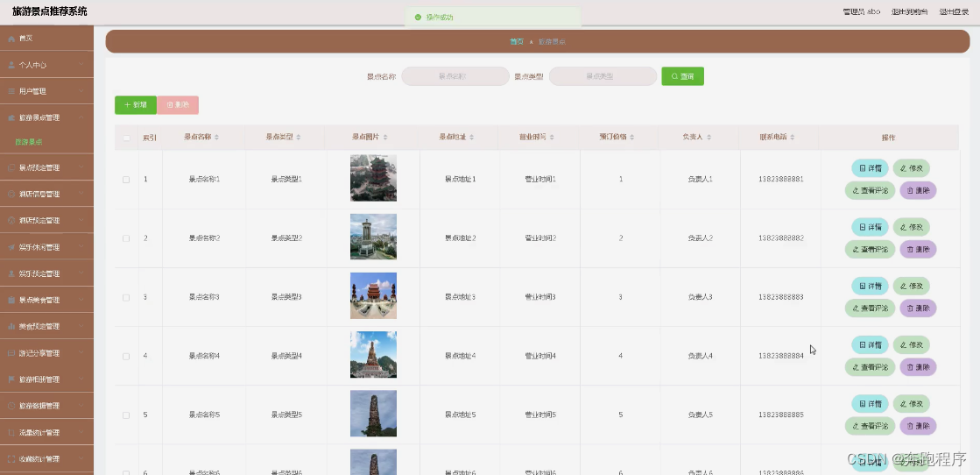This screenshot has height=475, width=980.
Task: Click the green 查询 search button
Action: 682,76
